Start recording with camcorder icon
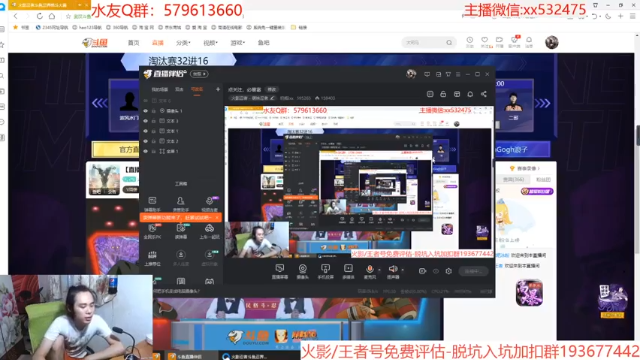The image size is (640, 360). [x=422, y=271]
